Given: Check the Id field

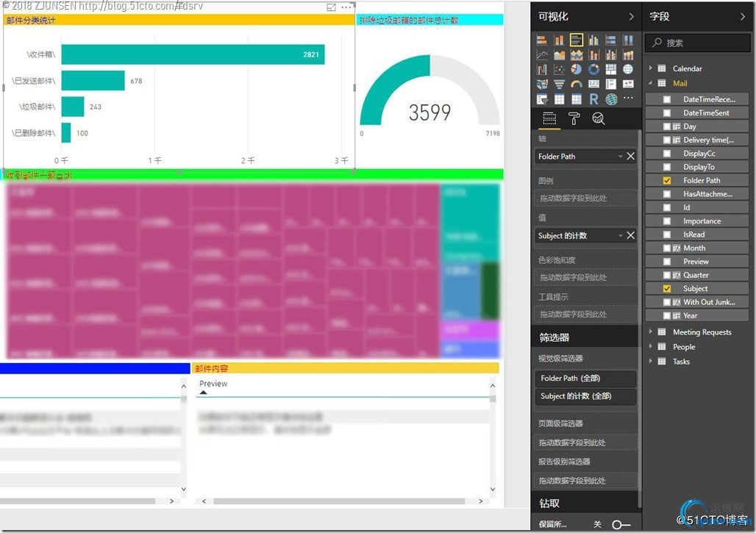Looking at the screenshot, I should point(667,207).
